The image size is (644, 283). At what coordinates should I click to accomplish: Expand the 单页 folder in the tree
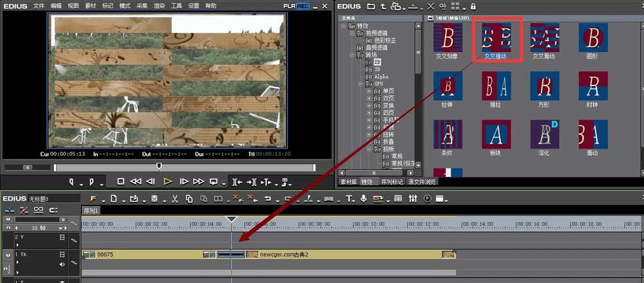point(369,91)
